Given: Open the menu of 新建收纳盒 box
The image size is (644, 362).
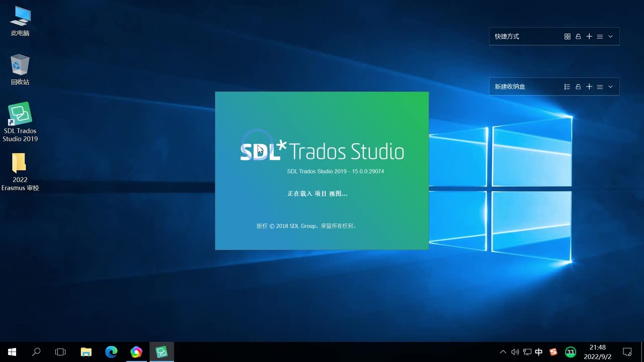Looking at the screenshot, I should tap(600, 87).
